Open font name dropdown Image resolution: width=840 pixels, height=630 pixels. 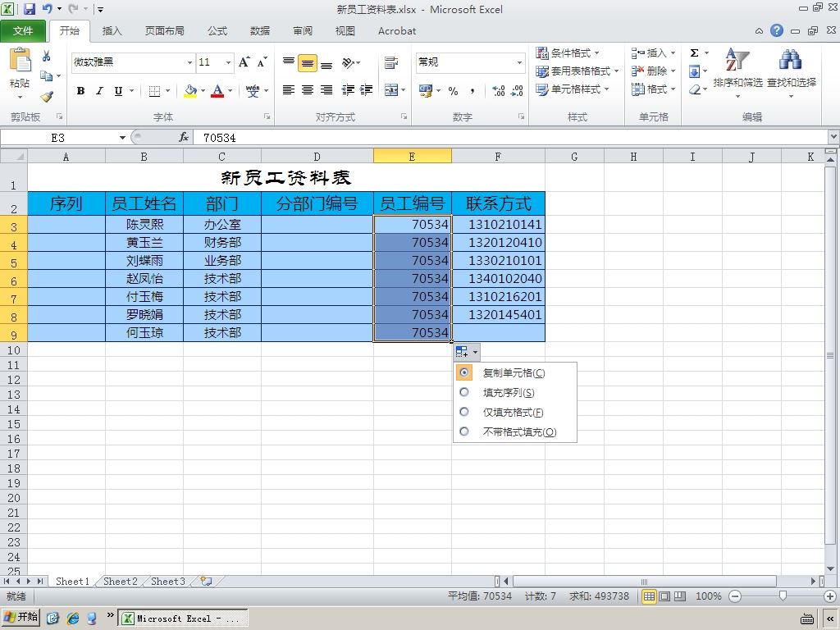pos(189,62)
